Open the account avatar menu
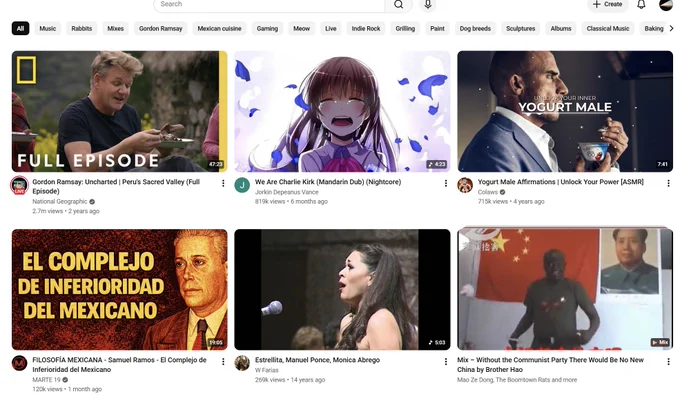The height and width of the screenshot is (403, 680). point(666,5)
